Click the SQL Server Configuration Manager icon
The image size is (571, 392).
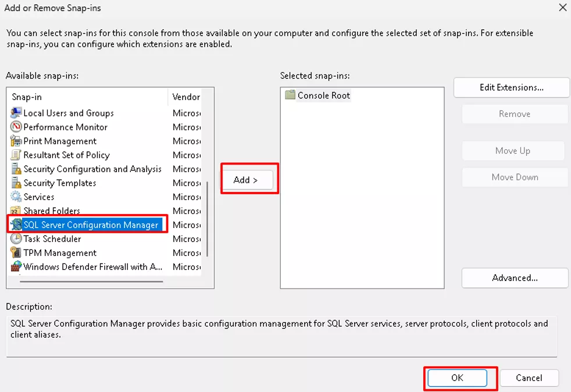click(16, 224)
